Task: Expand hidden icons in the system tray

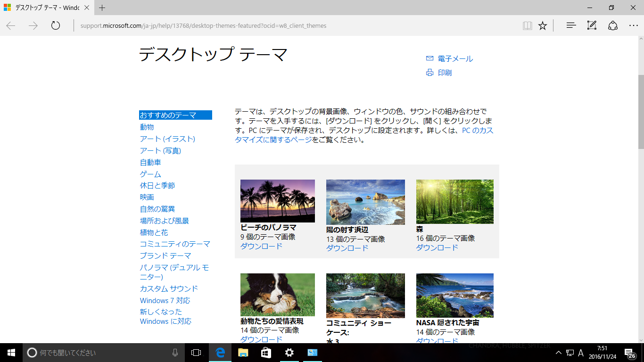Action: [558, 352]
